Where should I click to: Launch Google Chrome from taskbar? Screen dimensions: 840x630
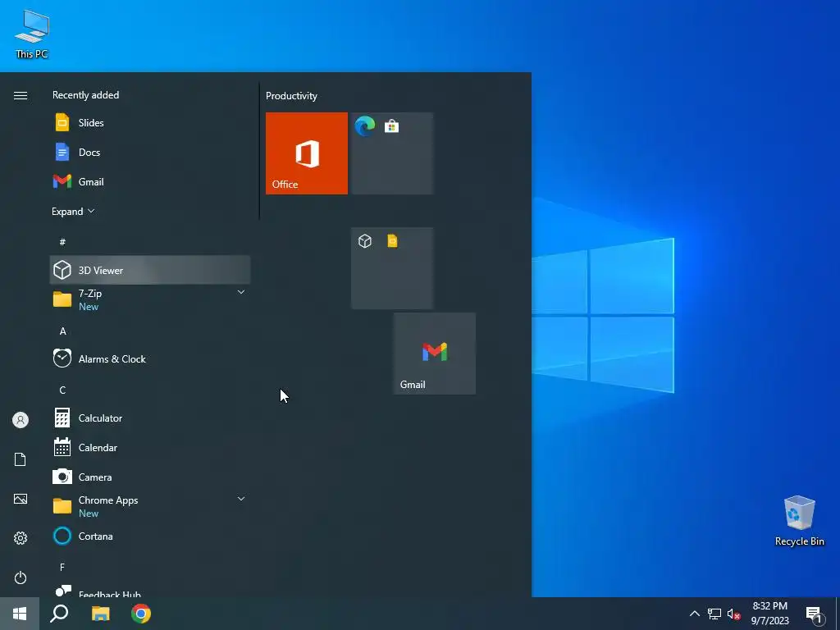pos(141,614)
